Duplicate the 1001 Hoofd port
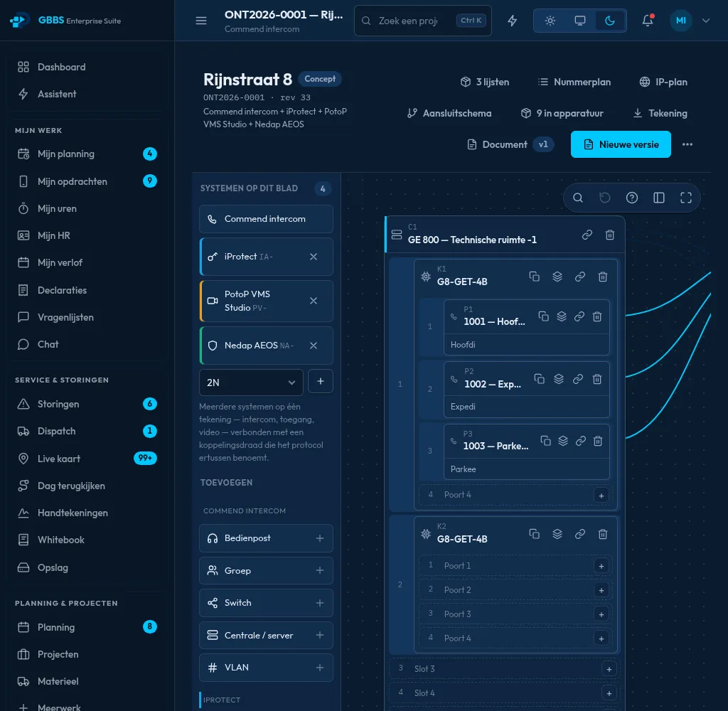Screen dimensions: 728x711 543,316
